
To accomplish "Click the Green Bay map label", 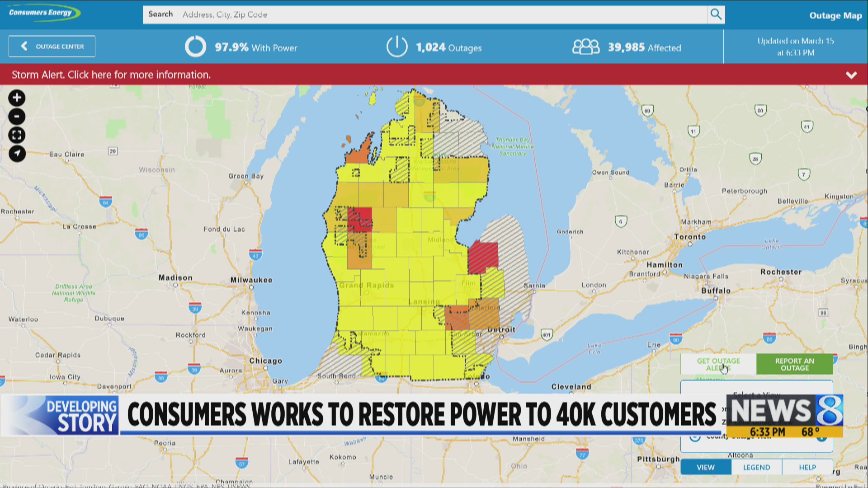I will pos(246,176).
